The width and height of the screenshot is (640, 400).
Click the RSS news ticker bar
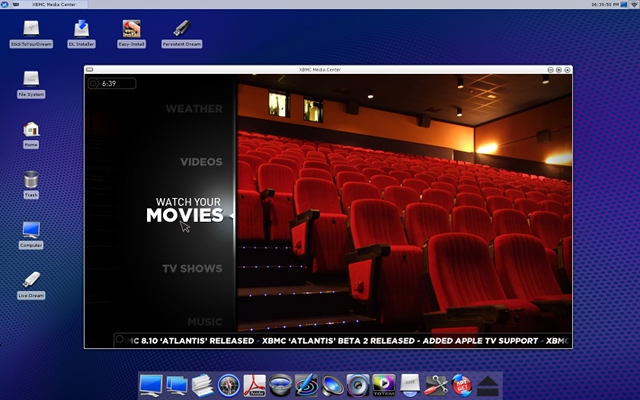(343, 340)
